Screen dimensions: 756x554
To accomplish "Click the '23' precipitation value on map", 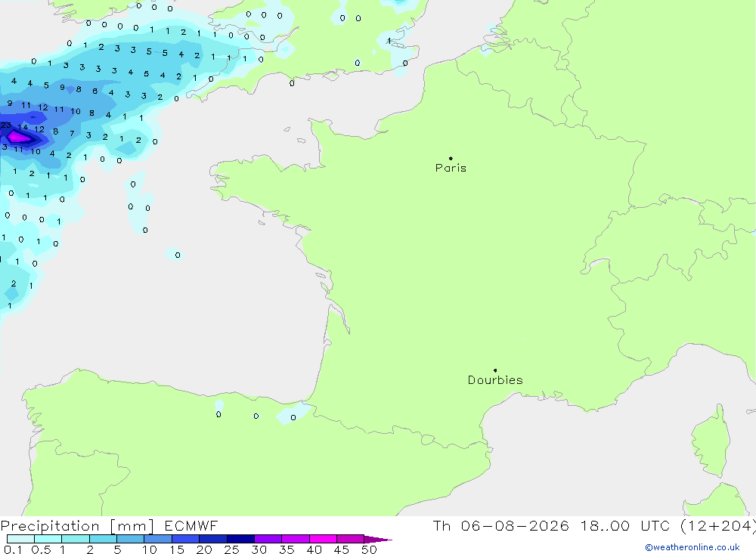I will coord(6,125).
